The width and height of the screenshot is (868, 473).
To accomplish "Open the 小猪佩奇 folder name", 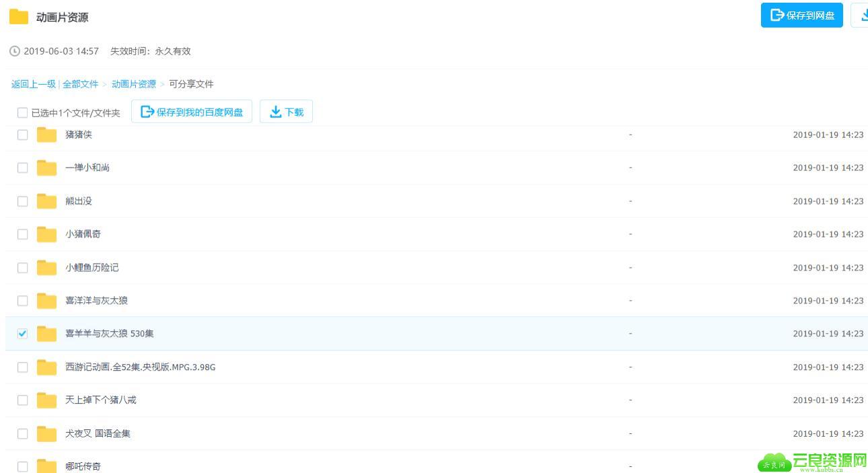I will 83,234.
